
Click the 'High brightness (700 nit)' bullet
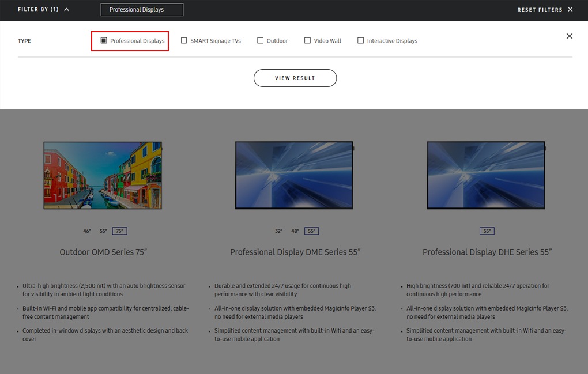[478, 290]
